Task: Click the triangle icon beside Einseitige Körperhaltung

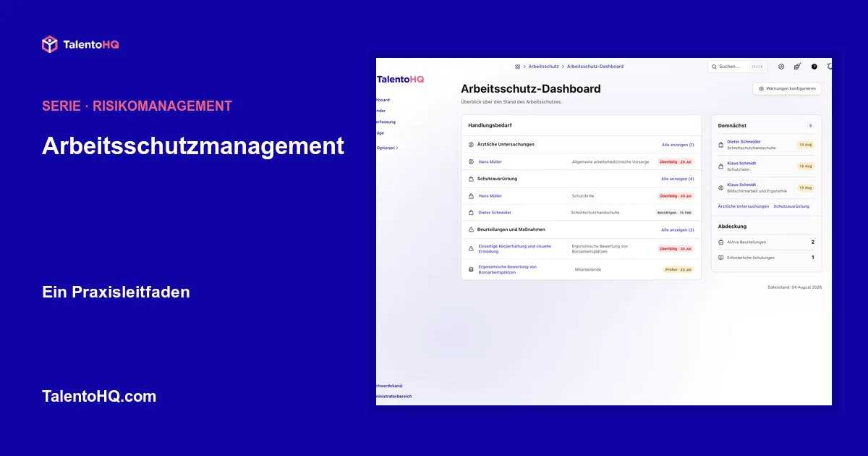Action: 471,248
